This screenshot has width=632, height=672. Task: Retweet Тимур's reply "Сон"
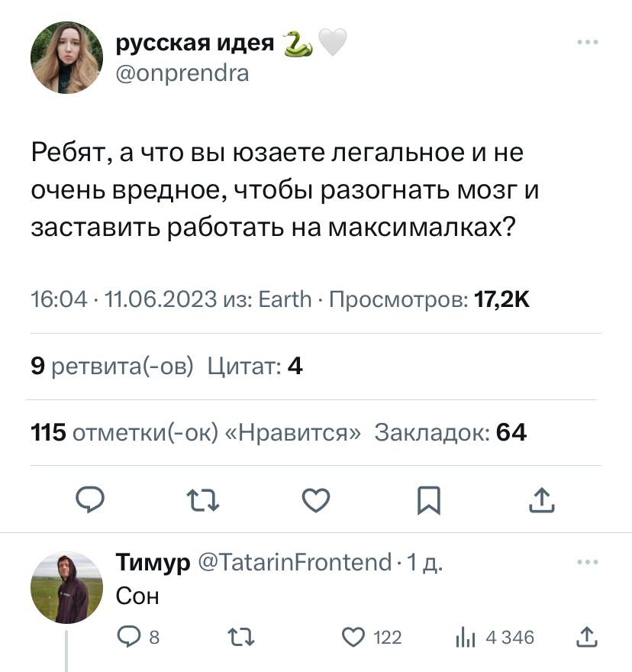click(241, 638)
